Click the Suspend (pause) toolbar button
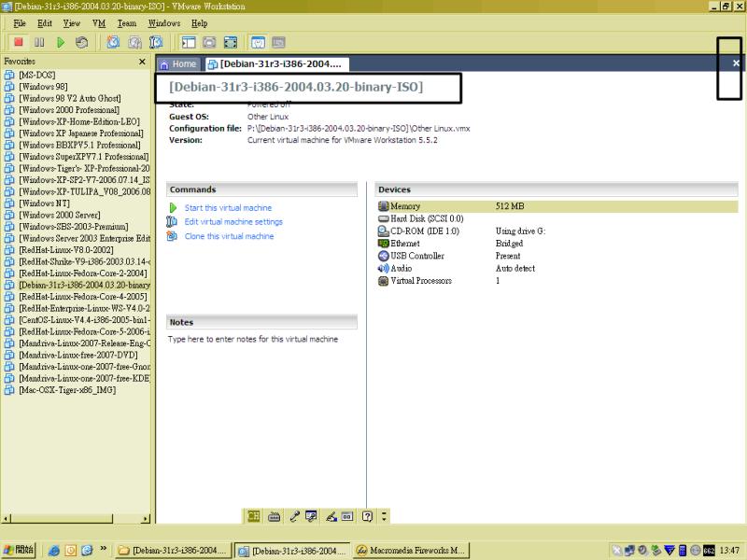The height and width of the screenshot is (560, 747). click(39, 42)
